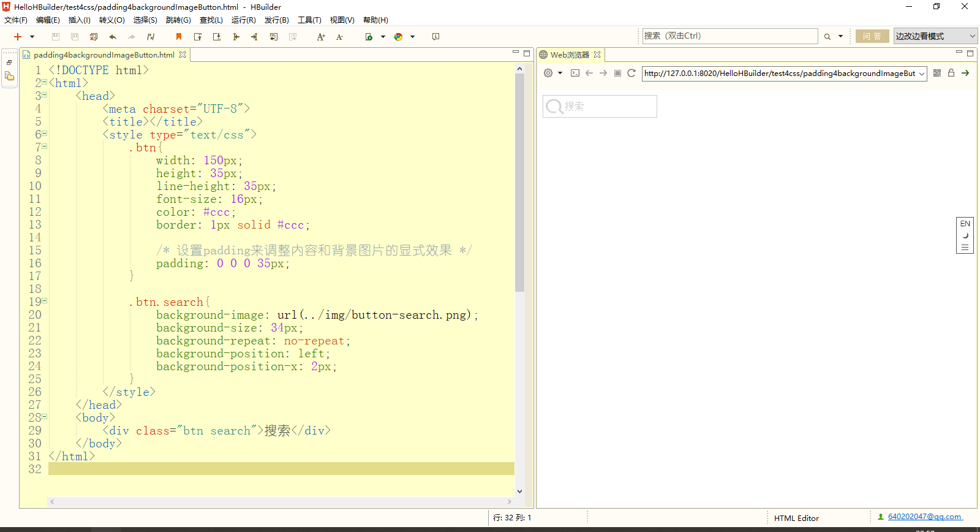The height and width of the screenshot is (532, 980).
Task: Collapse the .btn rule fold on line 7
Action: 45,146
